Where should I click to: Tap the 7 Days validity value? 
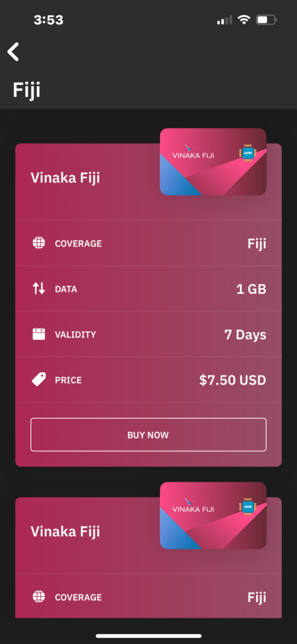(246, 335)
